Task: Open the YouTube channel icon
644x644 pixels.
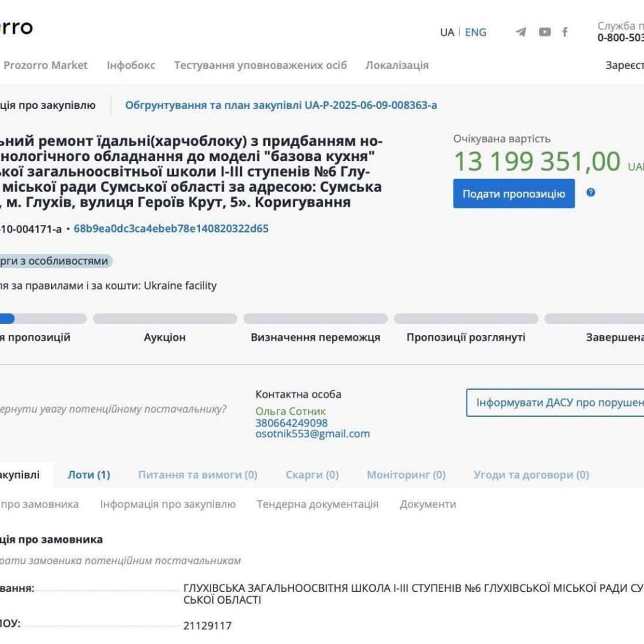Action: (545, 32)
